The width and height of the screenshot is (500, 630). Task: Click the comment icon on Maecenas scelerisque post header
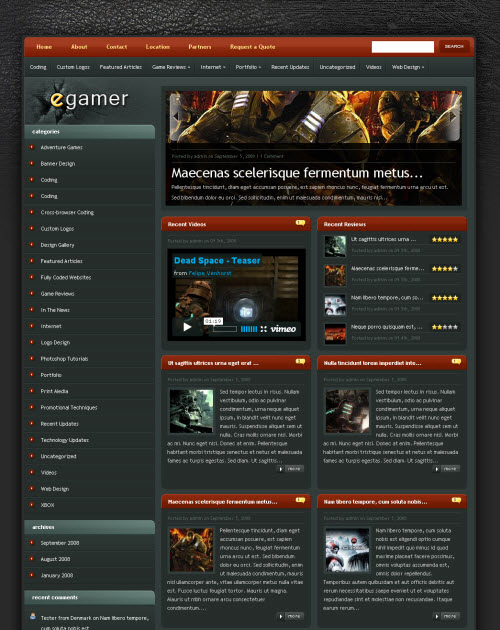(300, 500)
